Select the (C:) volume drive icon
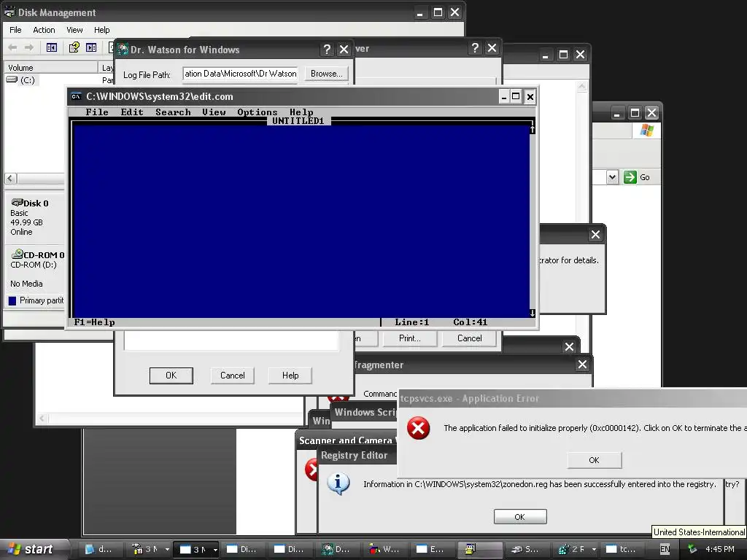The width and height of the screenshot is (747, 560). coord(12,79)
